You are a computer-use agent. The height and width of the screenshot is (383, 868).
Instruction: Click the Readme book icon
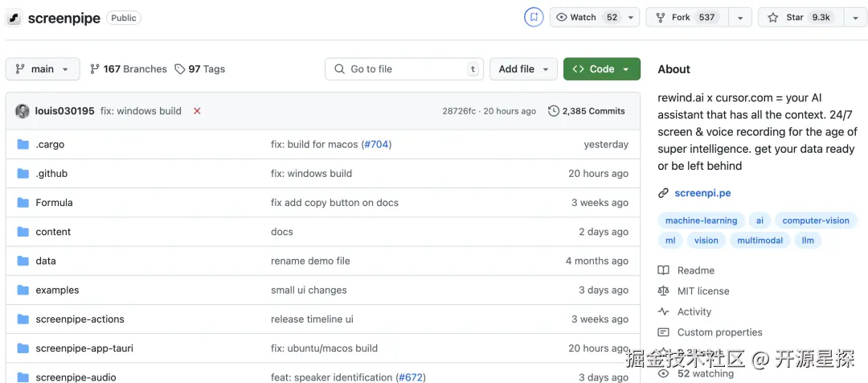pos(663,270)
